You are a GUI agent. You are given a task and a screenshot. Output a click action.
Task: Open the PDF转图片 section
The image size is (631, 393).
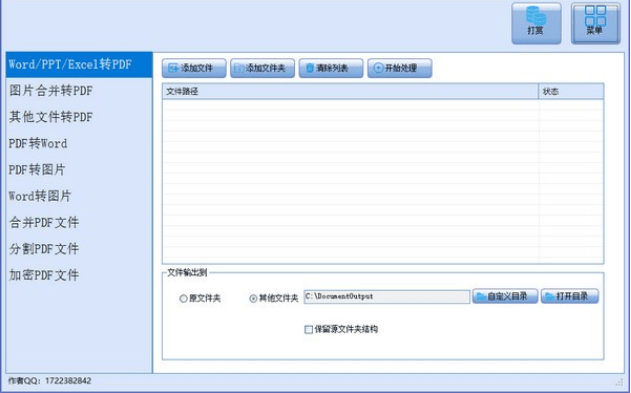(79, 170)
